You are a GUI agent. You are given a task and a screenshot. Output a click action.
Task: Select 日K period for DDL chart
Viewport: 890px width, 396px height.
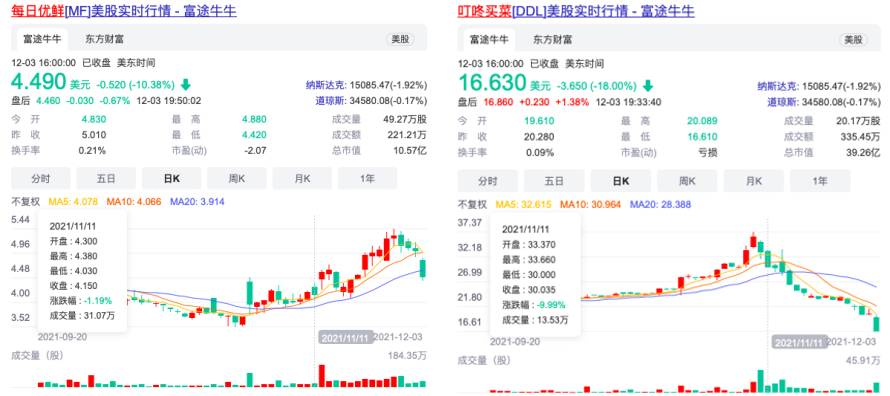tap(620, 181)
